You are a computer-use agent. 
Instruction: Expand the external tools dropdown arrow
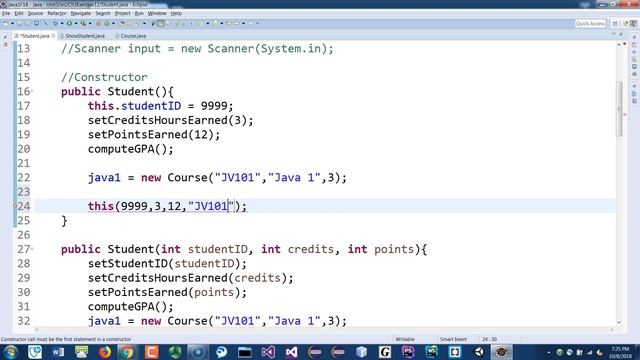tap(90, 23)
